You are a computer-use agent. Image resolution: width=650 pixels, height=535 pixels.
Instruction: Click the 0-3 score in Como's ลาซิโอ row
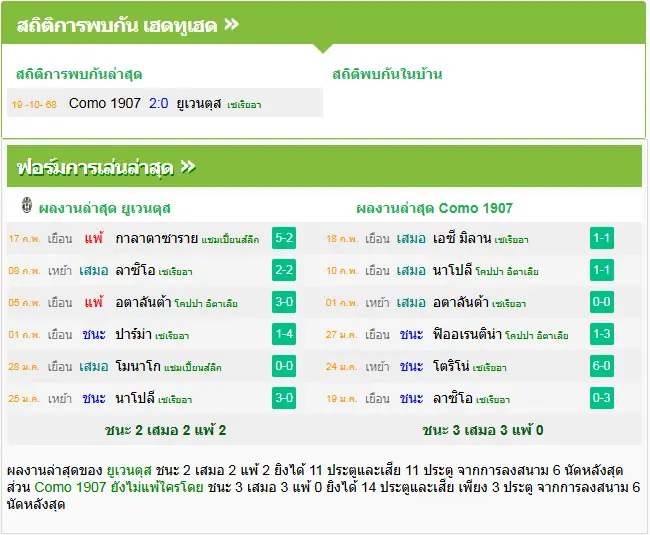601,398
